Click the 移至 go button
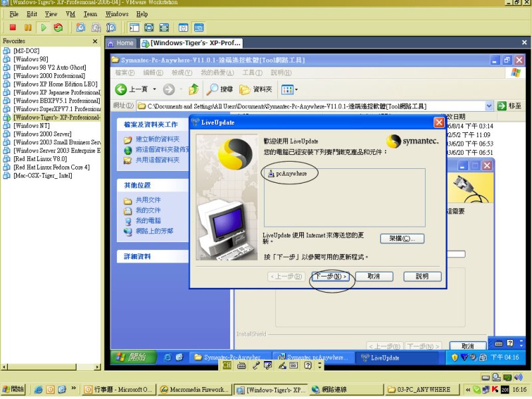Image resolution: width=532 pixels, height=399 pixels. pyautogui.click(x=509, y=106)
